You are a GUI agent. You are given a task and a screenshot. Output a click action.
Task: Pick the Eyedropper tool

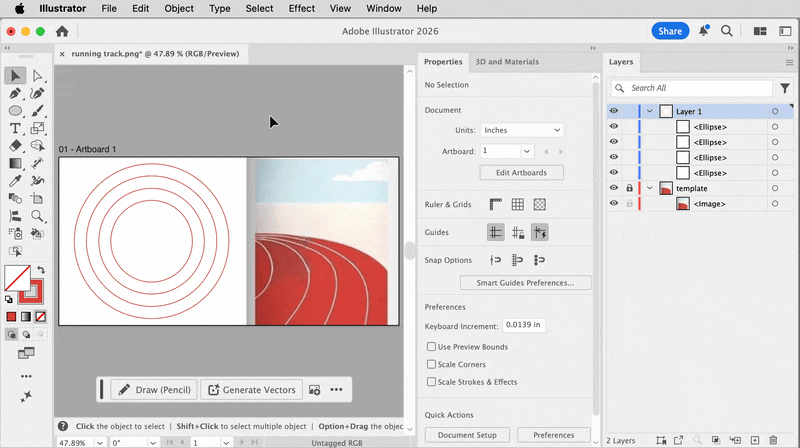(15, 181)
